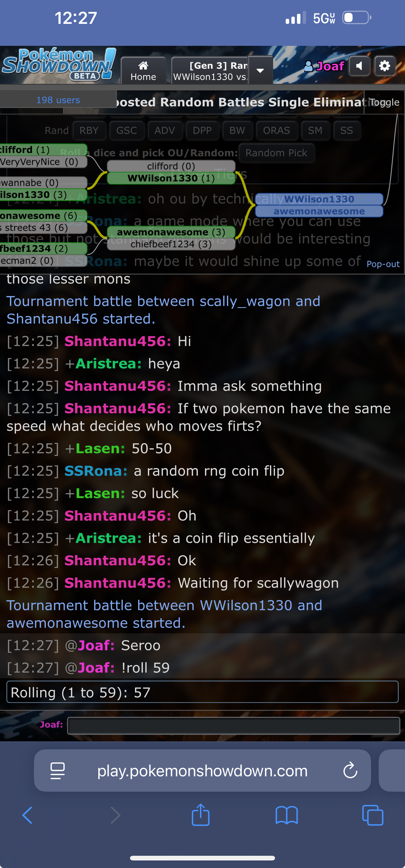This screenshot has height=868, width=405.
Task: Pop-out the tournament bracket
Action: coord(383,264)
